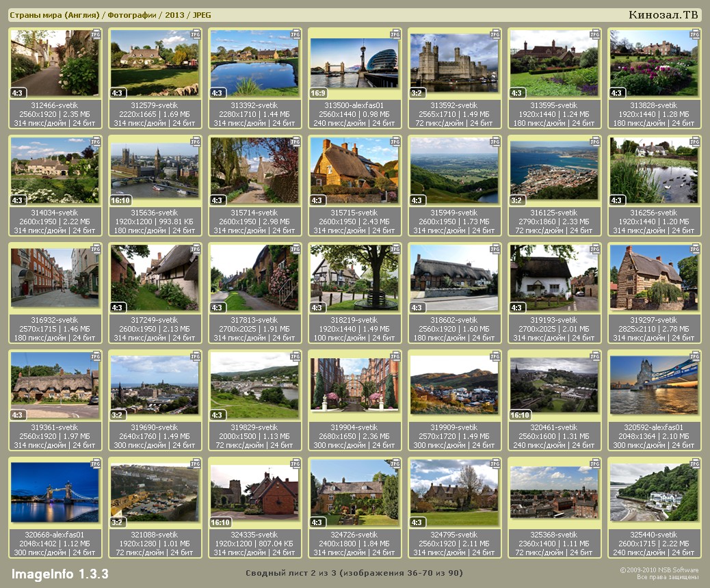Click the 16:9 ratio badge on 313500-alexfas01
This screenshot has height=588, width=710.
(x=319, y=93)
